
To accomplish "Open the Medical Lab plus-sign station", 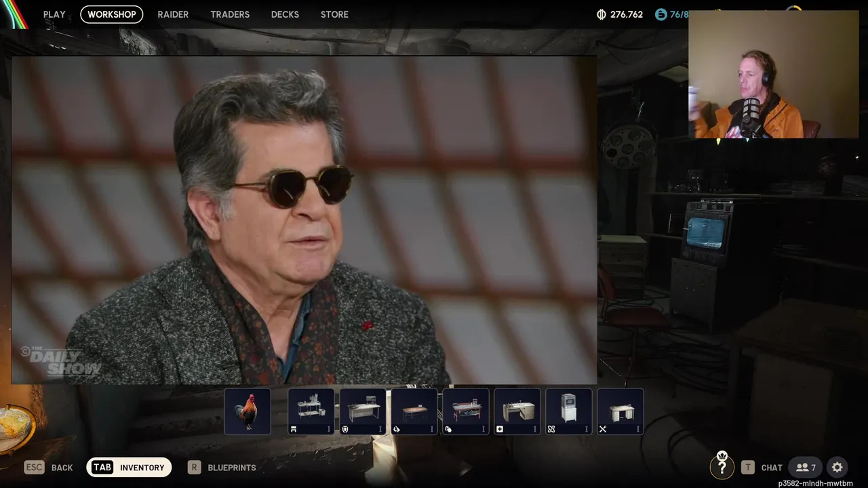I will click(x=517, y=411).
